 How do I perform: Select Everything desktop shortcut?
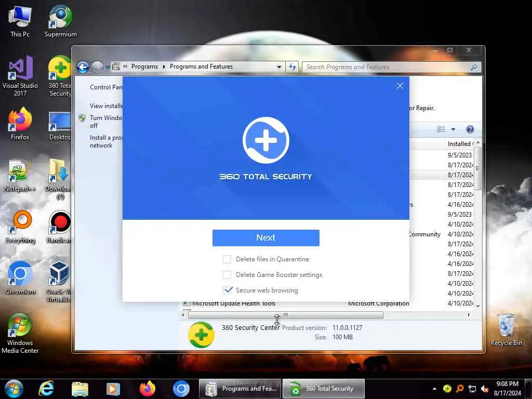coord(20,228)
